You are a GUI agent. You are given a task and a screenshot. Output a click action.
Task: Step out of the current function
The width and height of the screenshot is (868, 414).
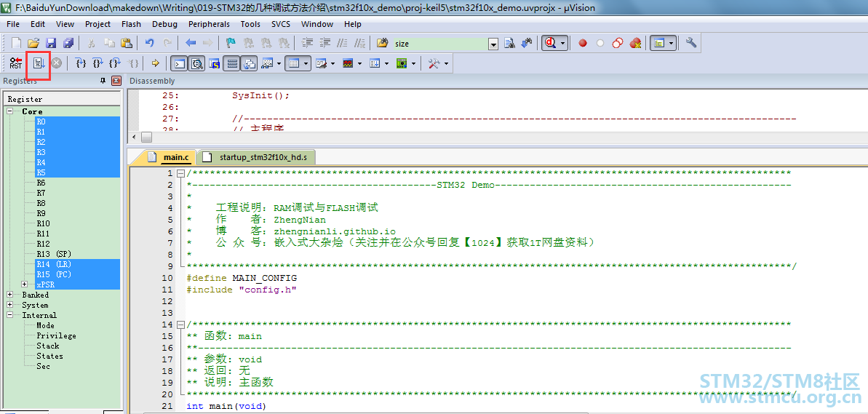coord(115,63)
